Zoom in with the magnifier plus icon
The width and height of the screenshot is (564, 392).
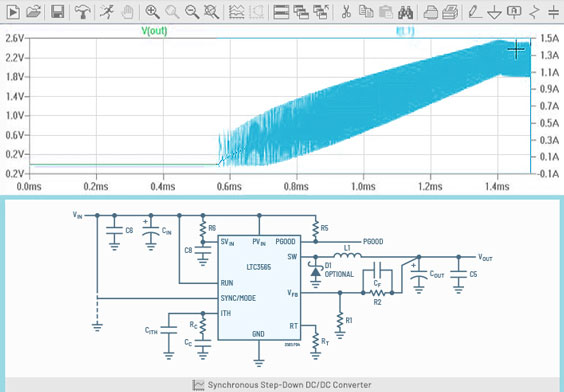coord(152,12)
